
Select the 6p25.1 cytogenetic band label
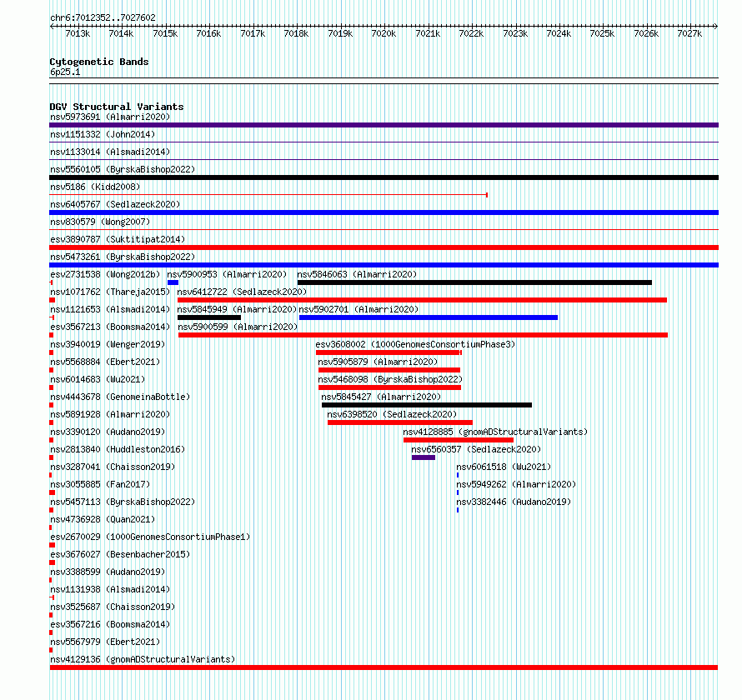pos(65,72)
